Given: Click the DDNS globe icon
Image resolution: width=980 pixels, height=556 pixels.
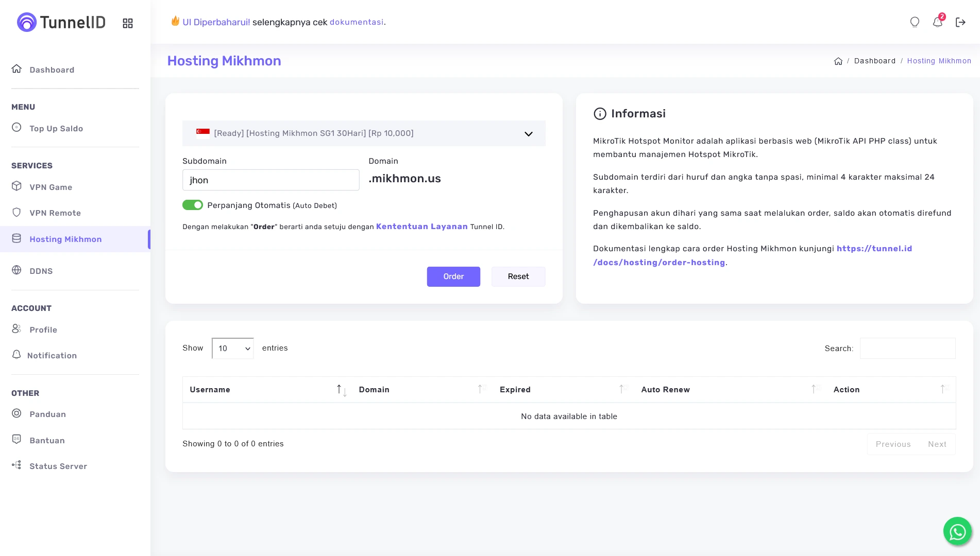Looking at the screenshot, I should [x=16, y=270].
